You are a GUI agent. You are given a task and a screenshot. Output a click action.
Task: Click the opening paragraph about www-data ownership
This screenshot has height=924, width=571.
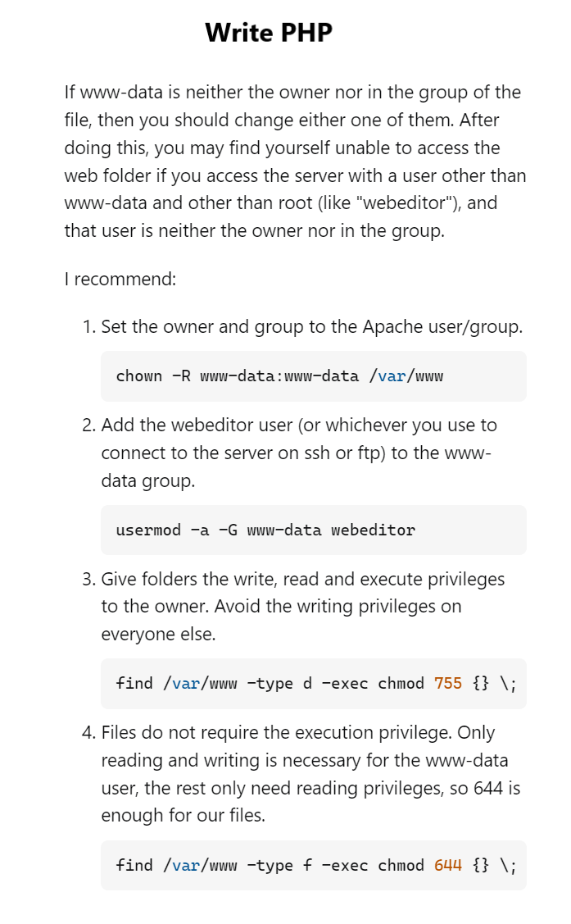point(295,162)
